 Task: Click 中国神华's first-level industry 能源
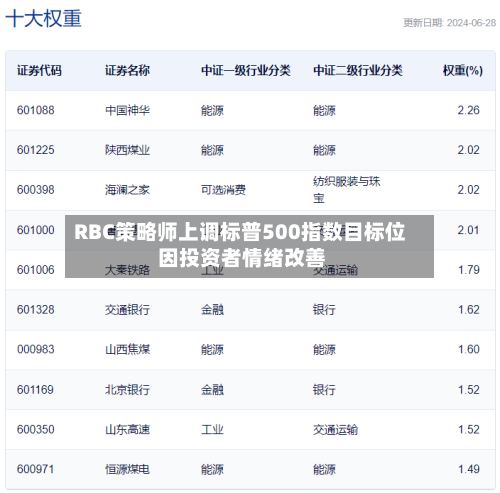pos(212,110)
